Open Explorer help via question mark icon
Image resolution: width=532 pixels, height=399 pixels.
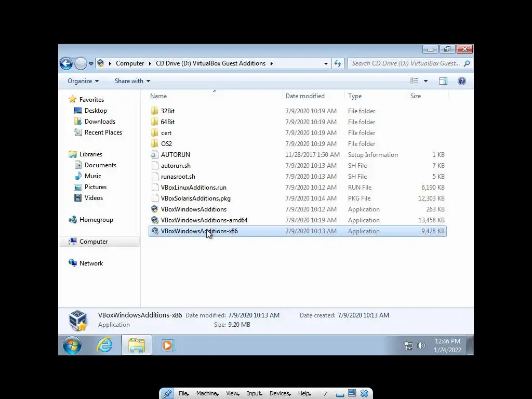(462, 81)
